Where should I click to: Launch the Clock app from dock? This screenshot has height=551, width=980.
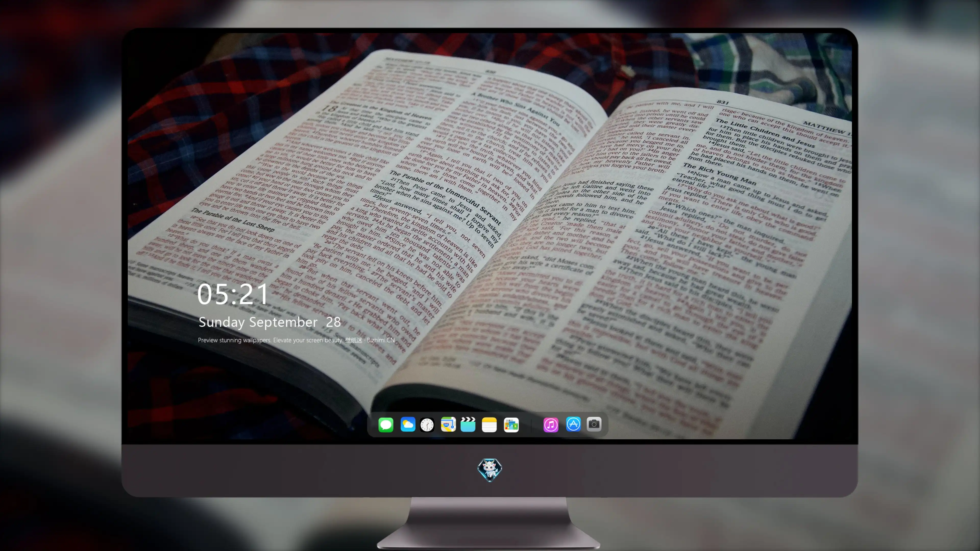[427, 425]
